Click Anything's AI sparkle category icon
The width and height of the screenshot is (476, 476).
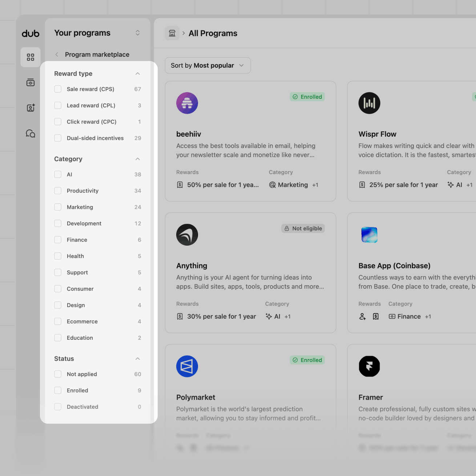click(269, 316)
